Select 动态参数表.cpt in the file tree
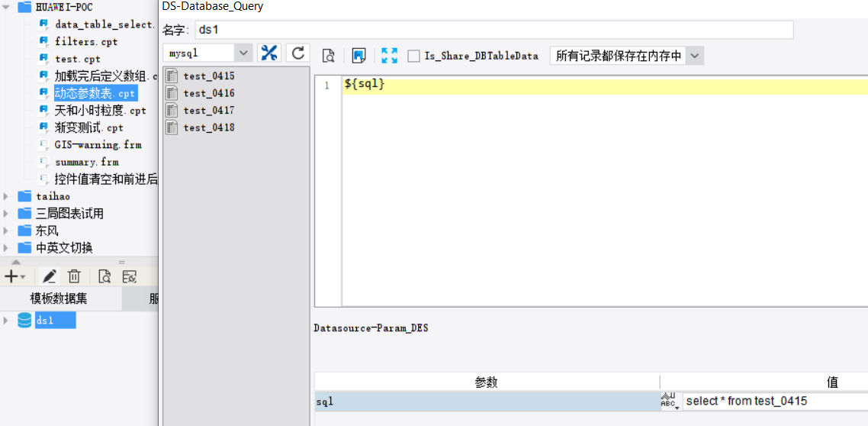This screenshot has width=868, height=426. tap(95, 93)
